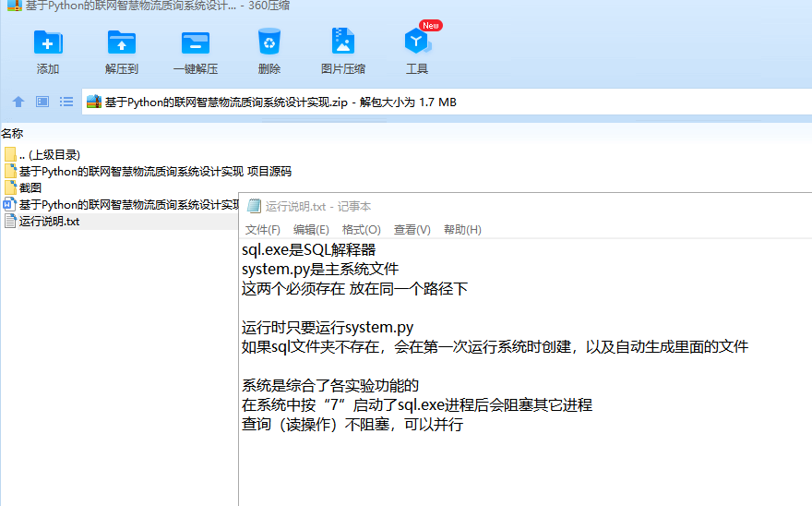Viewport: 812px width, 506px height.
Task: Select the 运行说明.txt file name
Action: (x=49, y=222)
